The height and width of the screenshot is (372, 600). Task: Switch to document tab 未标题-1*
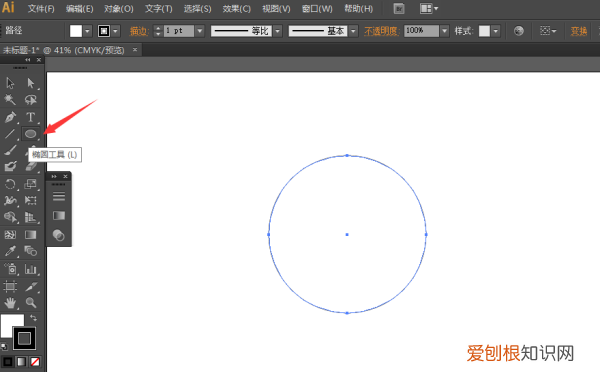64,50
